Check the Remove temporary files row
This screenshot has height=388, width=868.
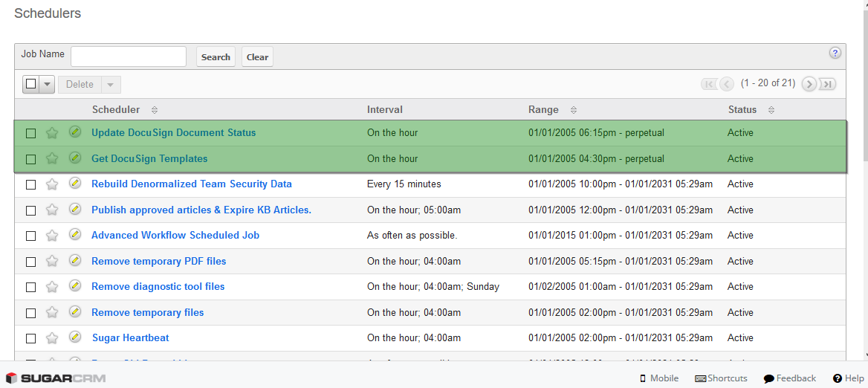pyautogui.click(x=31, y=313)
